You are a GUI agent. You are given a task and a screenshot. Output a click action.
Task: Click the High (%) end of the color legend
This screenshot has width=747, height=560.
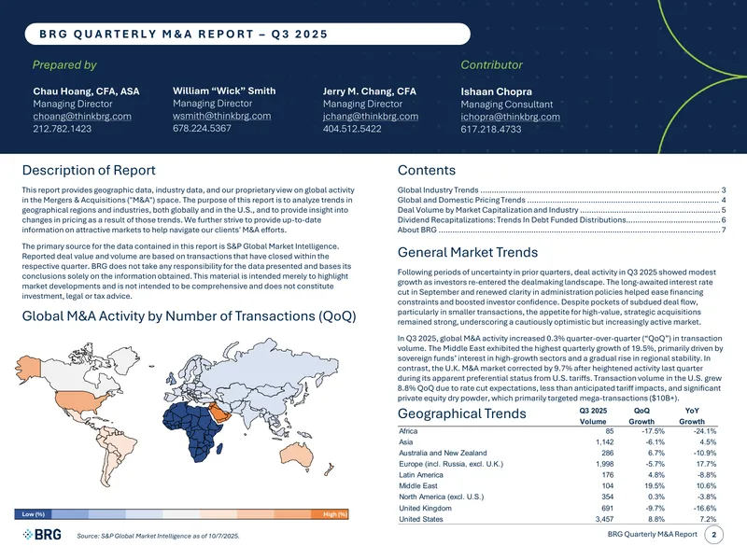coord(330,514)
